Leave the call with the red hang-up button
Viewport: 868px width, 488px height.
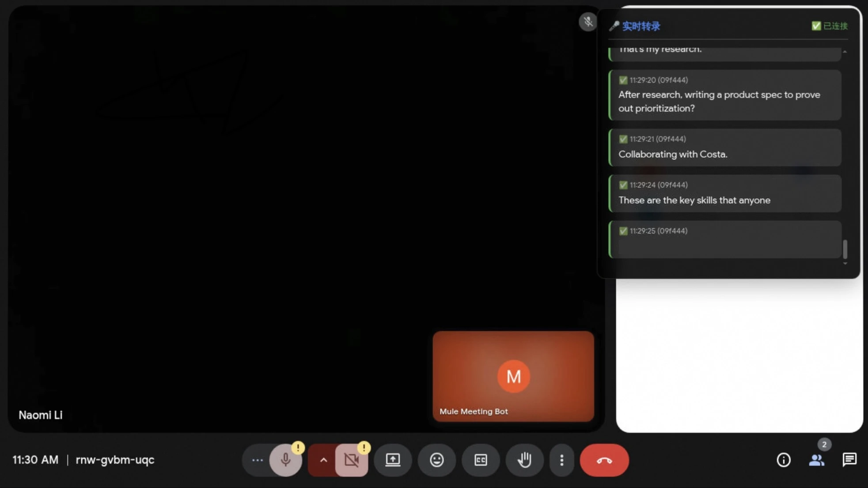[604, 460]
